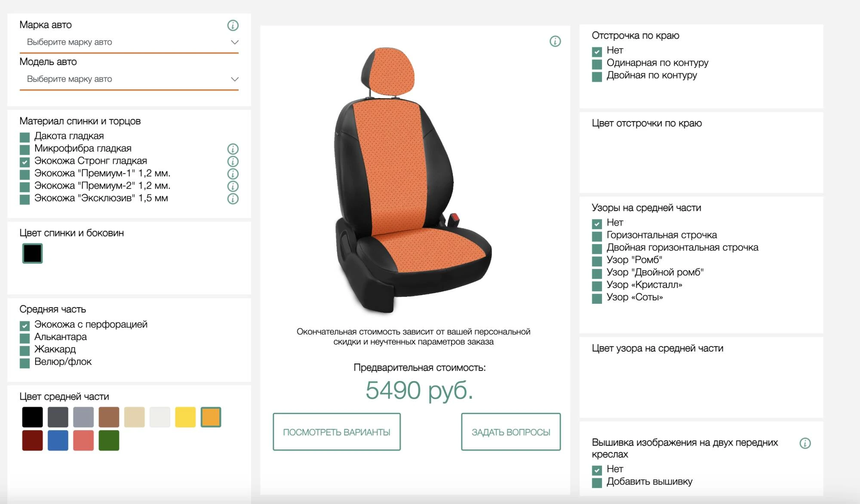Click ЗАДАТЬ ВОПРОСЫ button
This screenshot has width=860, height=504.
(511, 432)
